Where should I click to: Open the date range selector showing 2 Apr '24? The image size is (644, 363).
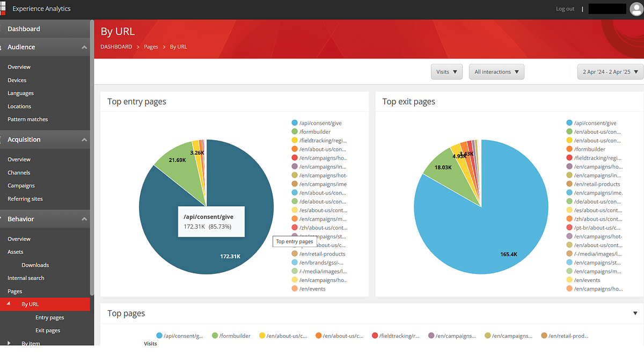(x=610, y=71)
